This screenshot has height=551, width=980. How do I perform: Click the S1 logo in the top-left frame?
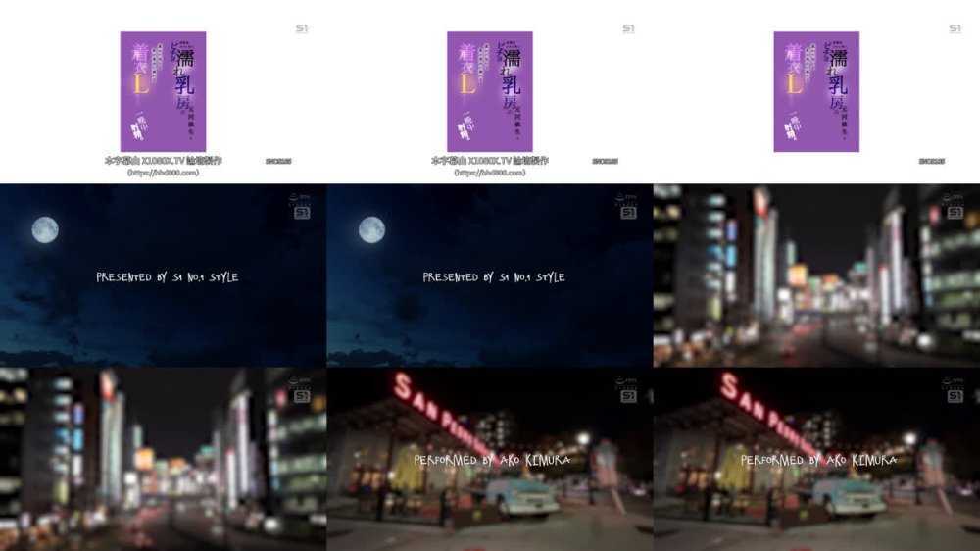[x=302, y=28]
